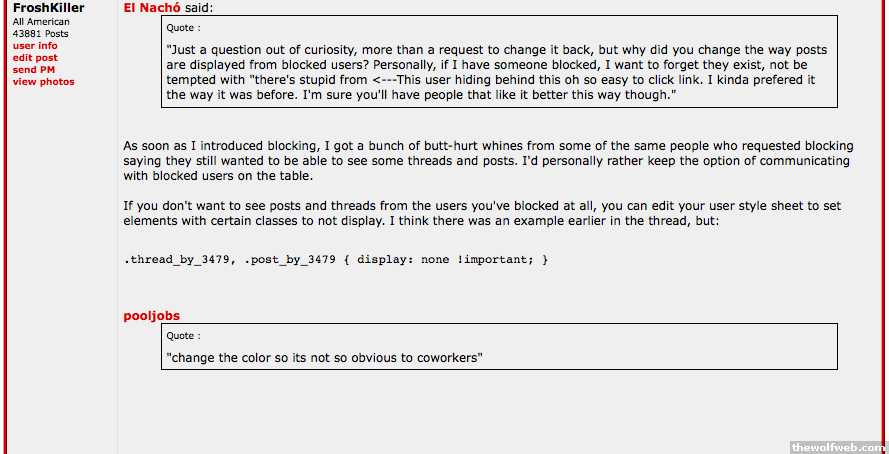This screenshot has height=454, width=889.
Task: Click the quoted text about coworkers
Action: pyautogui.click(x=326, y=357)
